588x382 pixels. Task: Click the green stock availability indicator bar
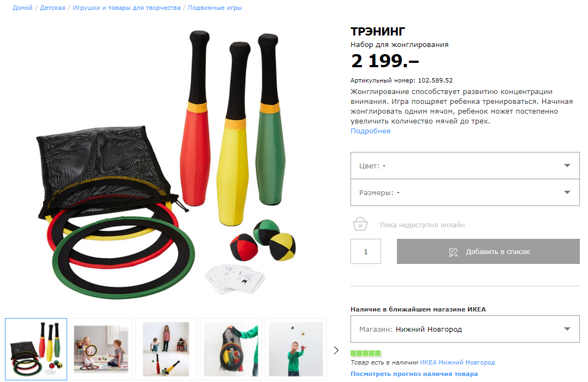pos(366,353)
